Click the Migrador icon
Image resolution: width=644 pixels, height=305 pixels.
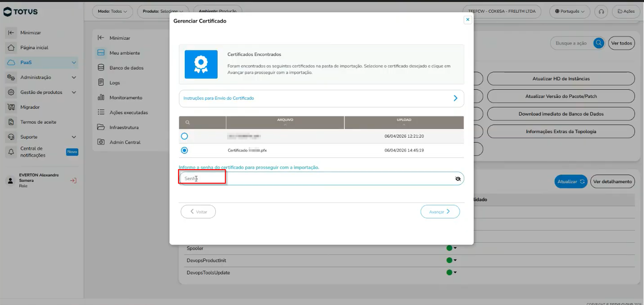11,107
